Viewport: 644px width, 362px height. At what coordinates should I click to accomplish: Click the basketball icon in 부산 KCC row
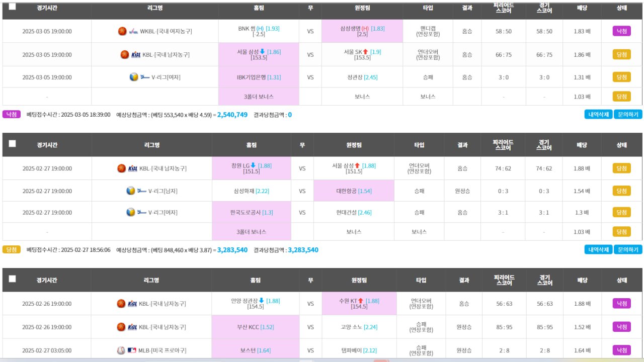click(x=121, y=327)
